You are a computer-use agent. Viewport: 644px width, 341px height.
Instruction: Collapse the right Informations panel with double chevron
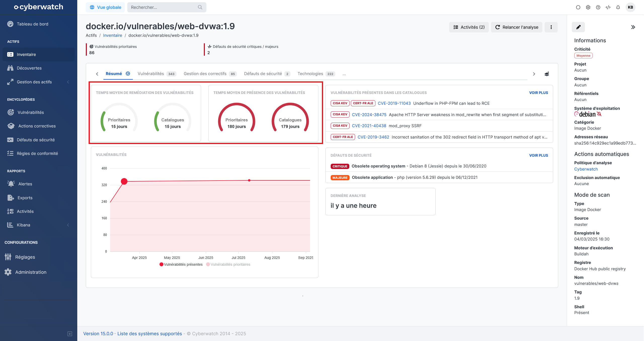[x=633, y=27]
